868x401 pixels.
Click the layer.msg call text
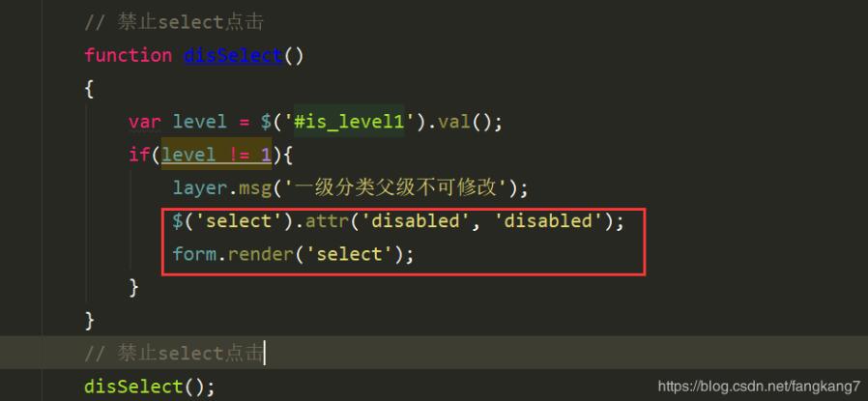[x=221, y=188]
